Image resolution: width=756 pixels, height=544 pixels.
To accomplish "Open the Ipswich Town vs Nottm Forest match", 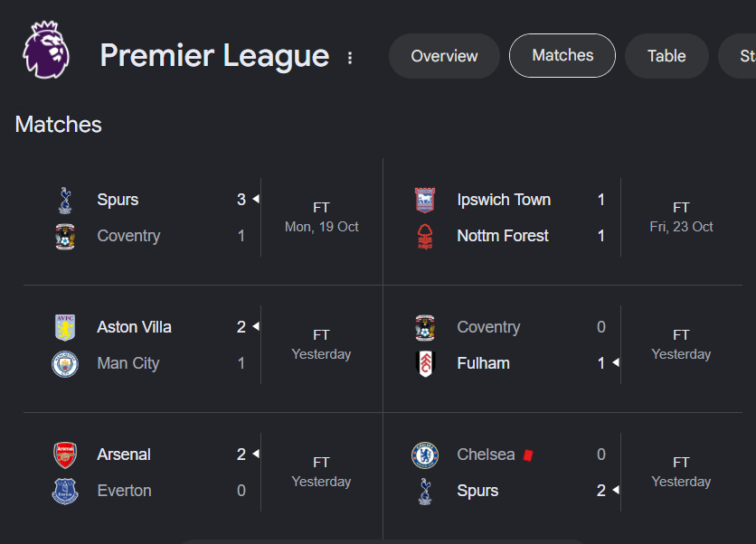I will pos(562,218).
